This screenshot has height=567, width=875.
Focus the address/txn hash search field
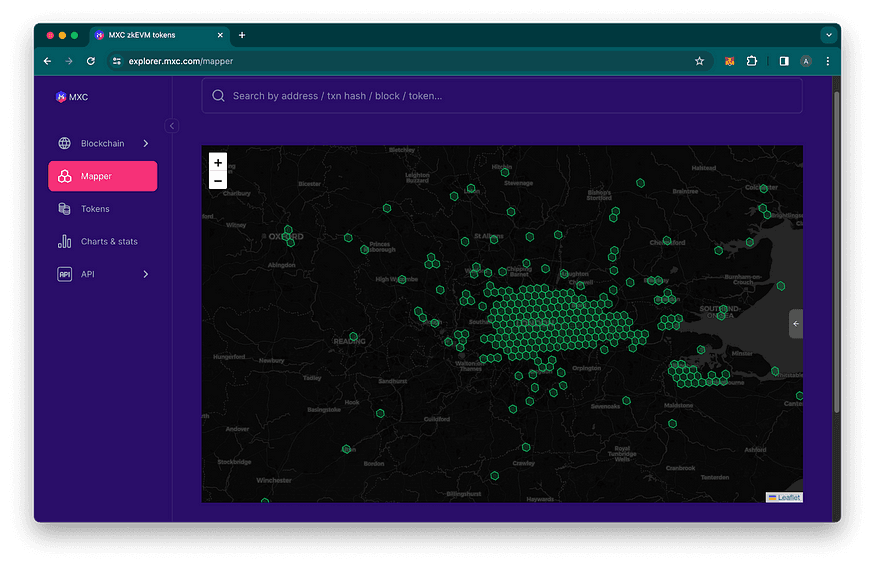502,96
